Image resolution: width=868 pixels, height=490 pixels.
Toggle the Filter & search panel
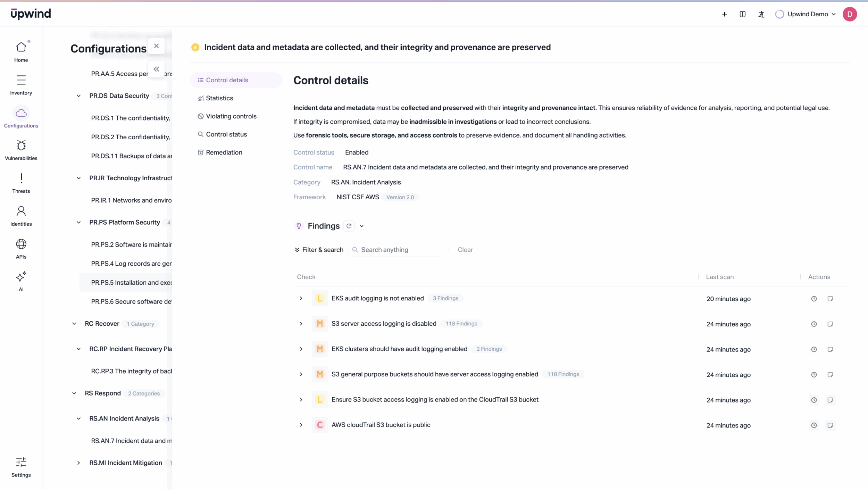click(319, 250)
